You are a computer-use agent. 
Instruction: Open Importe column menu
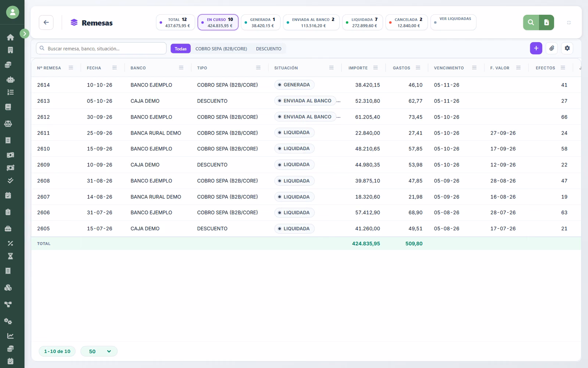[376, 68]
